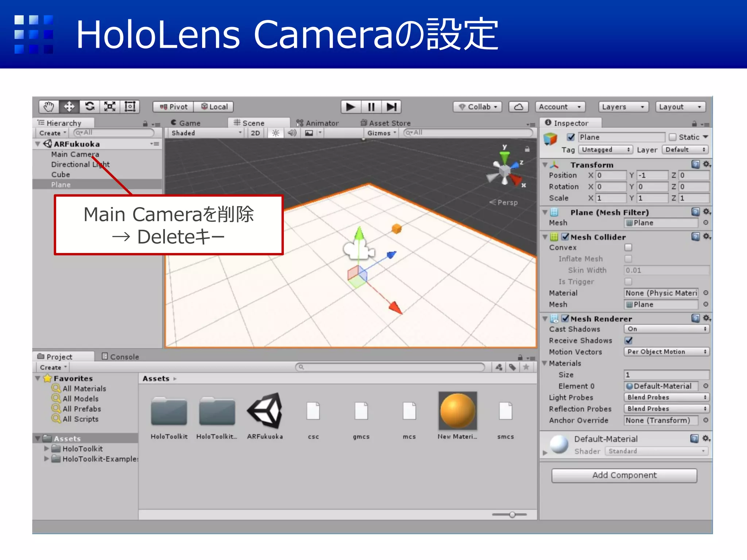This screenshot has width=747, height=560.
Task: Open Mesh Collider gear menu
Action: coord(707,237)
